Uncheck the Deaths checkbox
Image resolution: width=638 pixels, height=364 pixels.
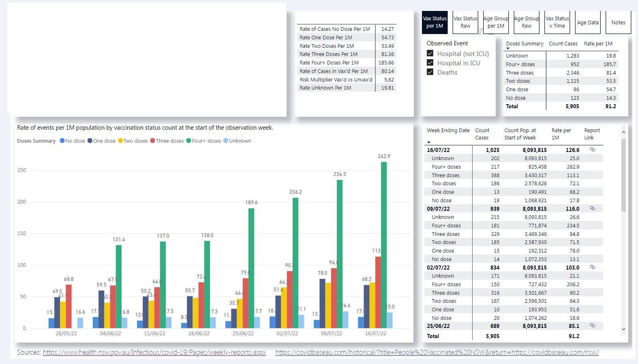430,72
